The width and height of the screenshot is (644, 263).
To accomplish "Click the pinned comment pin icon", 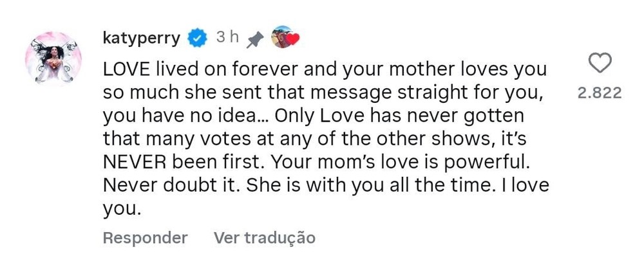I will click(x=254, y=39).
